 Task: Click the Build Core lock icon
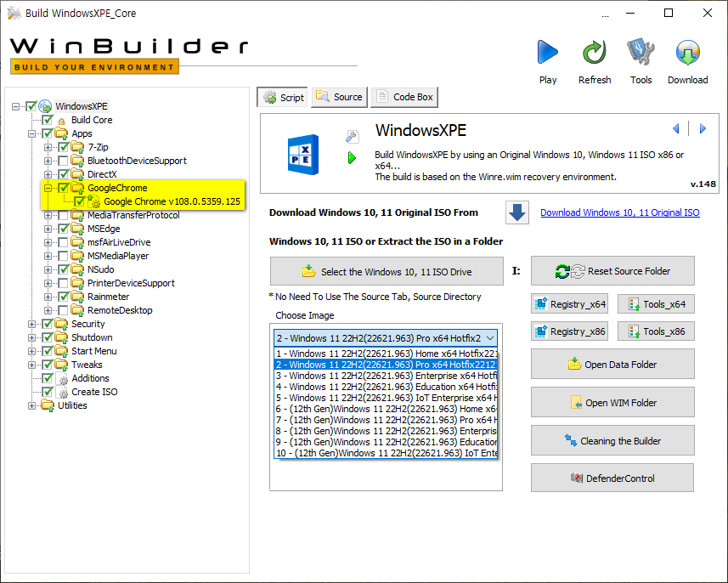[61, 121]
